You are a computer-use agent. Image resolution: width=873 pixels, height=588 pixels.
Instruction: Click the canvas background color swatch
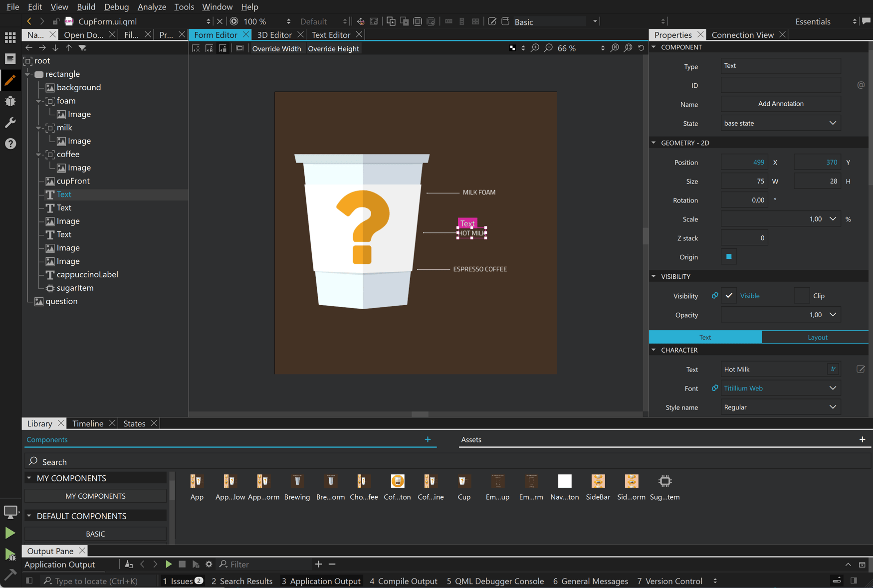512,48
